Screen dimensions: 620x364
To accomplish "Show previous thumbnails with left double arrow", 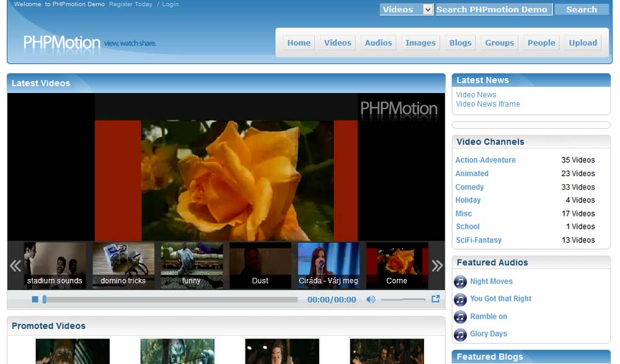I will [x=15, y=265].
